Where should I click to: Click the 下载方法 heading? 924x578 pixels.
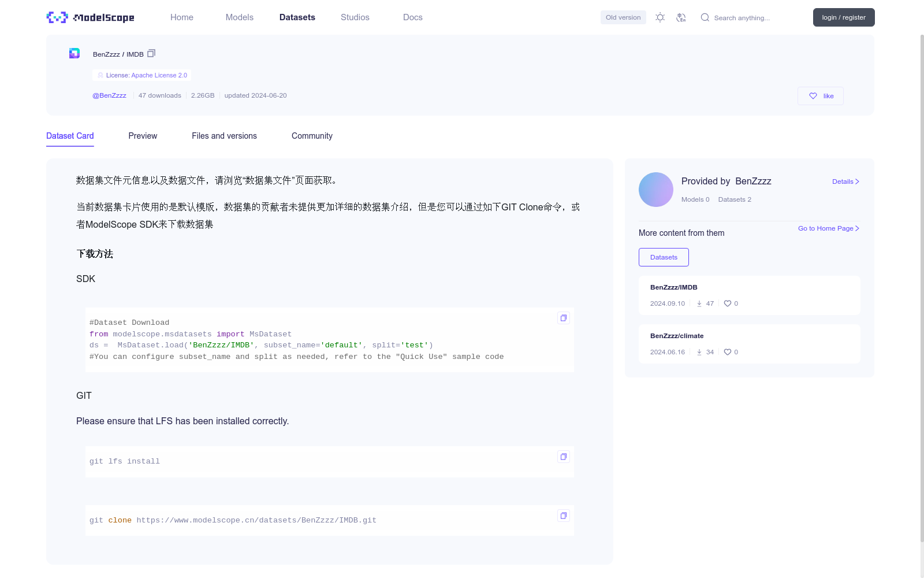click(95, 254)
